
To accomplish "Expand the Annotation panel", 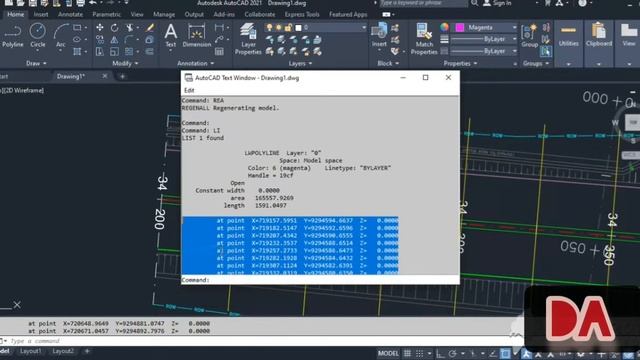I will tap(196, 63).
